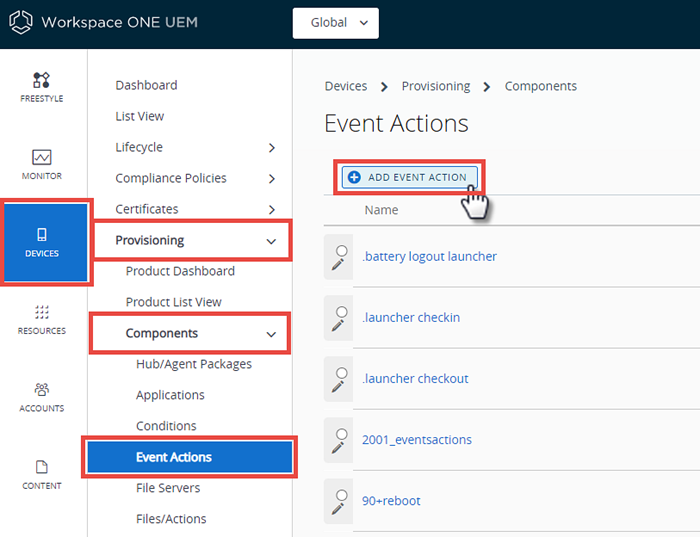Image resolution: width=700 pixels, height=537 pixels.
Task: Select radio button for 2001_eventsactions
Action: [342, 433]
